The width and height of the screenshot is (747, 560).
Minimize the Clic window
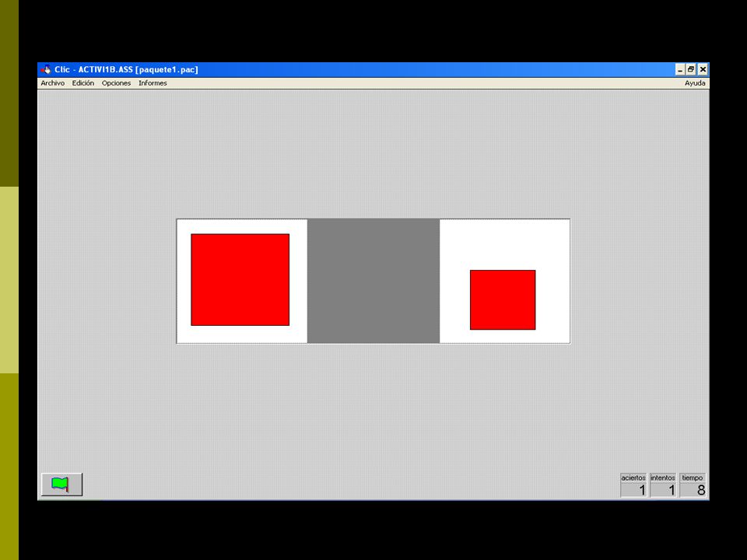(x=680, y=69)
